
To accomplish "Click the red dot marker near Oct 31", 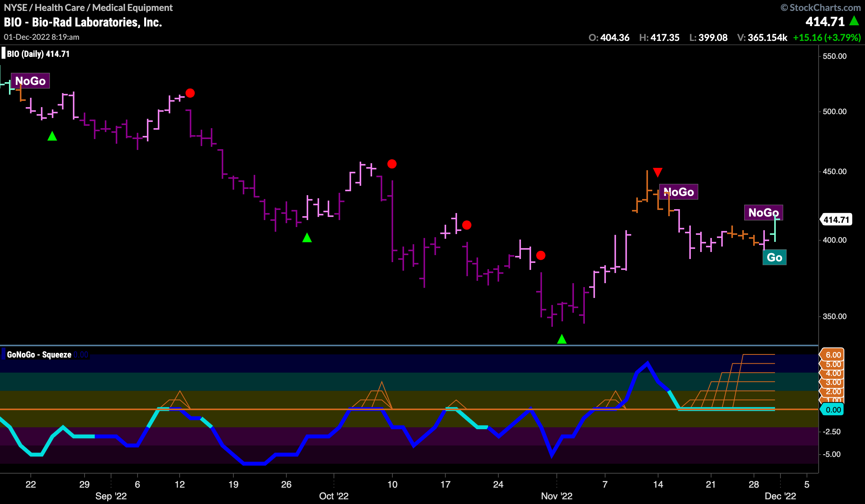I will point(541,256).
